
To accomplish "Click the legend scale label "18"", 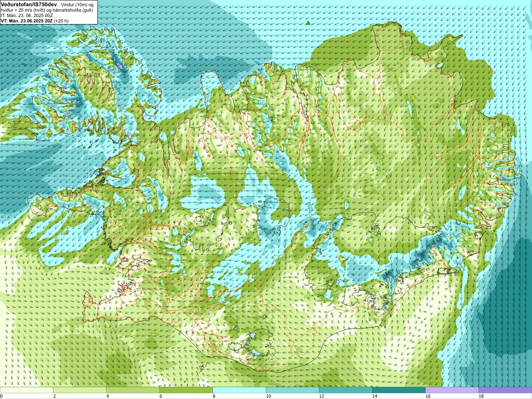I will point(481,396).
